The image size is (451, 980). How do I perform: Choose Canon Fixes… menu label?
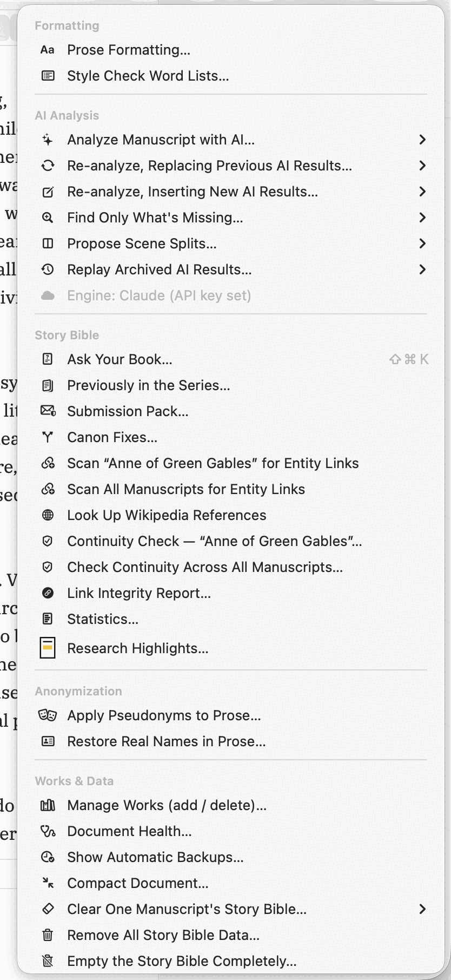pos(112,437)
